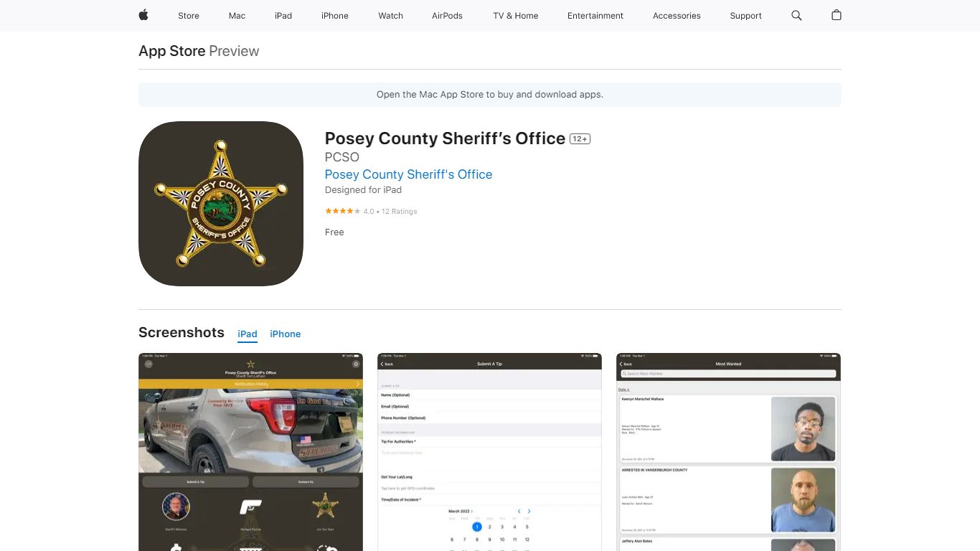Click the Mac App Store notice banner

coord(490,95)
